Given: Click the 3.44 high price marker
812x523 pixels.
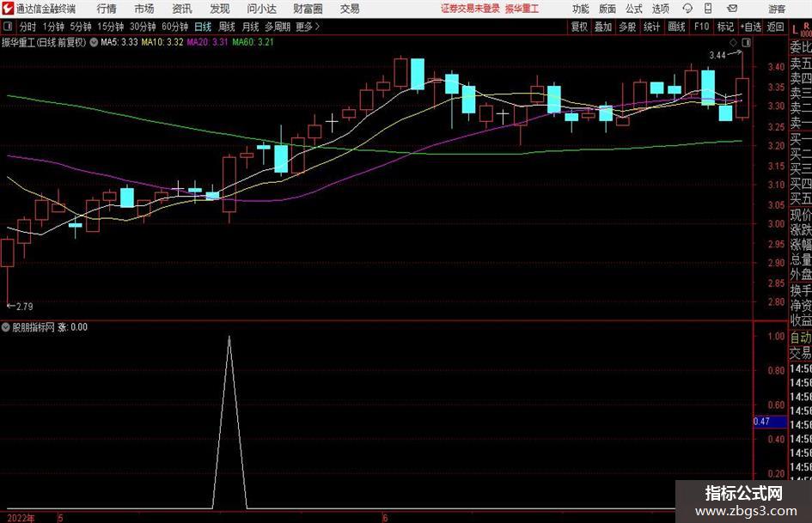Looking at the screenshot, I should click(x=717, y=56).
